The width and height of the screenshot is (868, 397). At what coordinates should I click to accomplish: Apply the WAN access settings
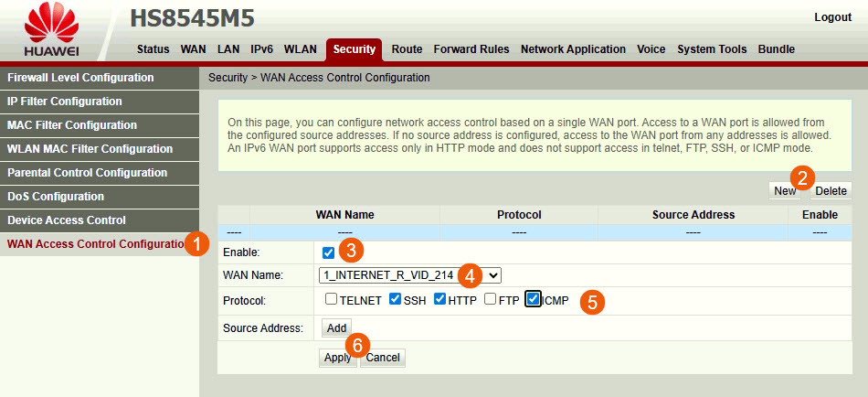click(x=337, y=358)
